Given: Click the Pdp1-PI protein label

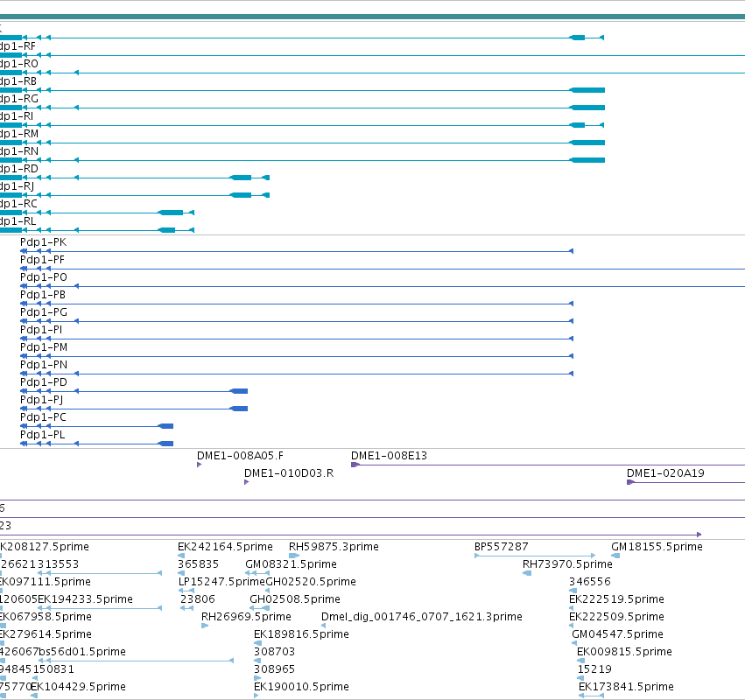Looking at the screenshot, I should (41, 330).
